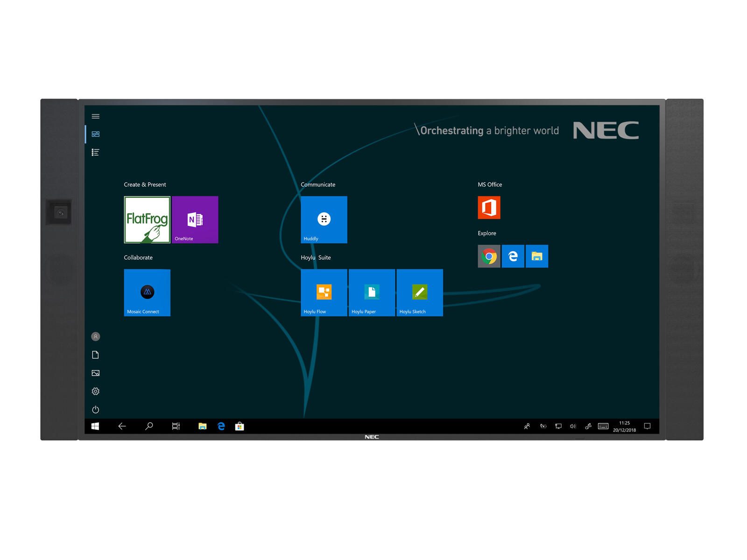This screenshot has height=560, width=747.
Task: Open Hoylu Flow tile
Action: (x=324, y=293)
